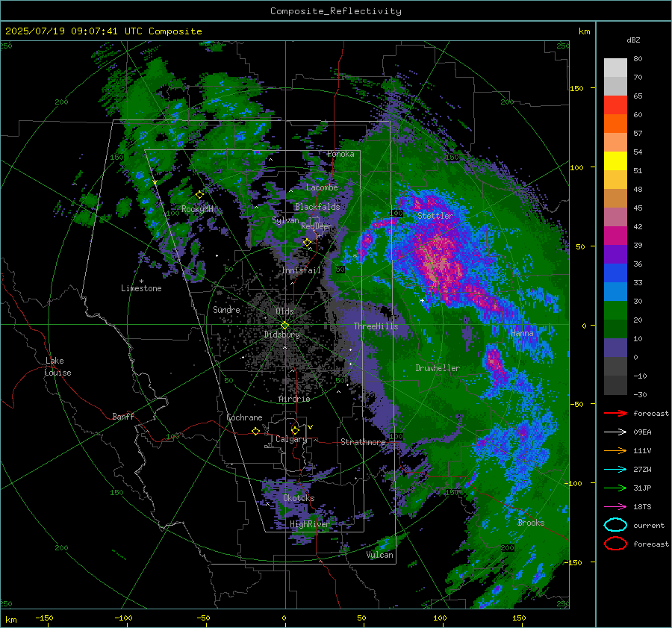
Task: Click the yellow diamond marker above Calgary
Action: point(295,430)
